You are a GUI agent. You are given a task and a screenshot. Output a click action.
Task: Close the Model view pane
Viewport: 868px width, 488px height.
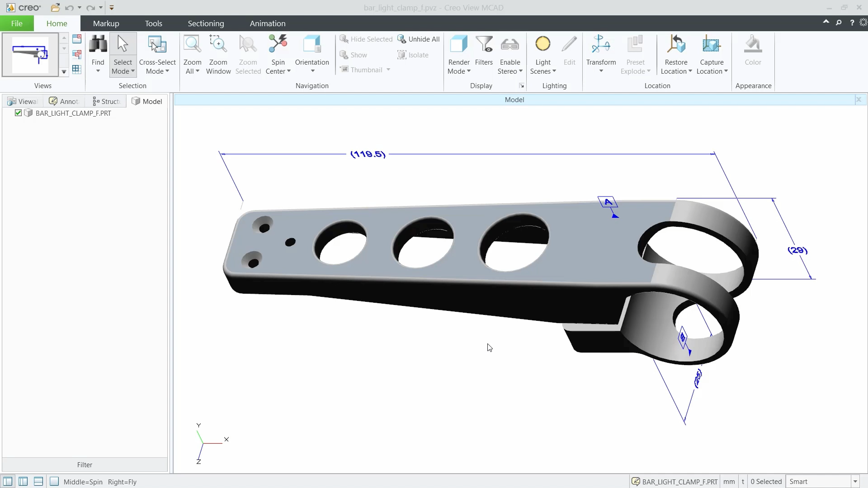(x=859, y=99)
